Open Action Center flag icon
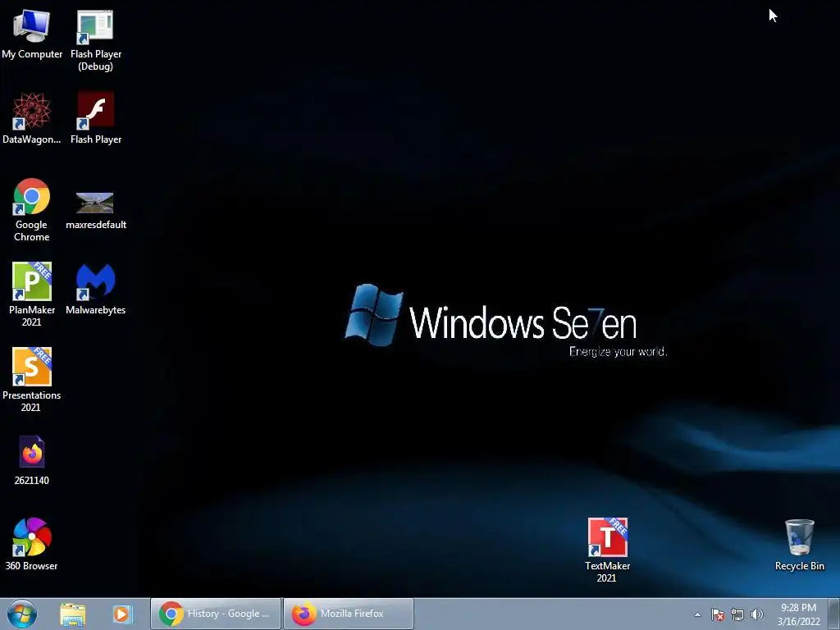Image resolution: width=840 pixels, height=630 pixels. click(718, 614)
